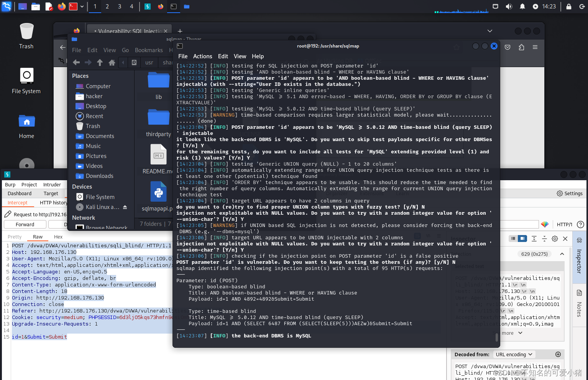Open Documents in Thunar sidebar
The image size is (588, 380).
pyautogui.click(x=100, y=136)
